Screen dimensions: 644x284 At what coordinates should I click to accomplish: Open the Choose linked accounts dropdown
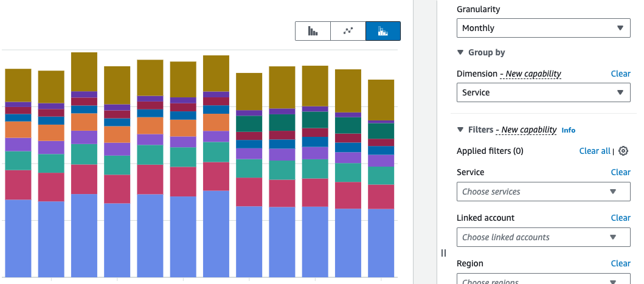click(544, 237)
